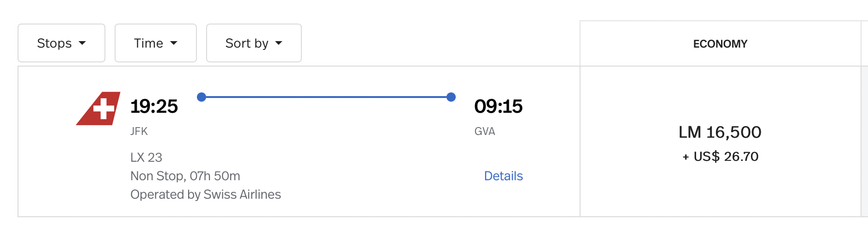The image size is (868, 244).
Task: Select the ECONOMY column header
Action: [x=720, y=44]
